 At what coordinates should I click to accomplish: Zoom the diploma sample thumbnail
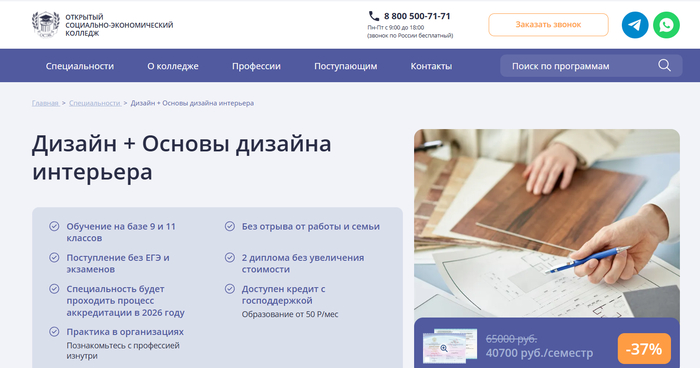[x=450, y=346]
